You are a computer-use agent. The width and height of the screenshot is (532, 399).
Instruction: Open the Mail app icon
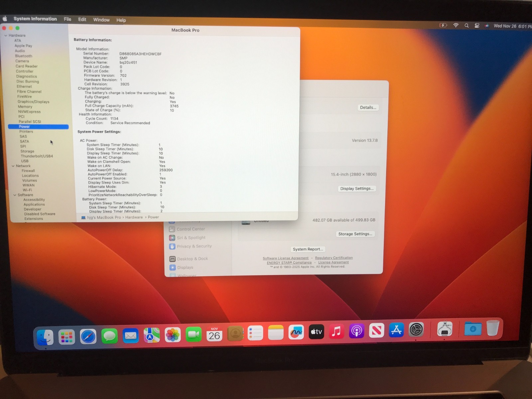tap(130, 336)
